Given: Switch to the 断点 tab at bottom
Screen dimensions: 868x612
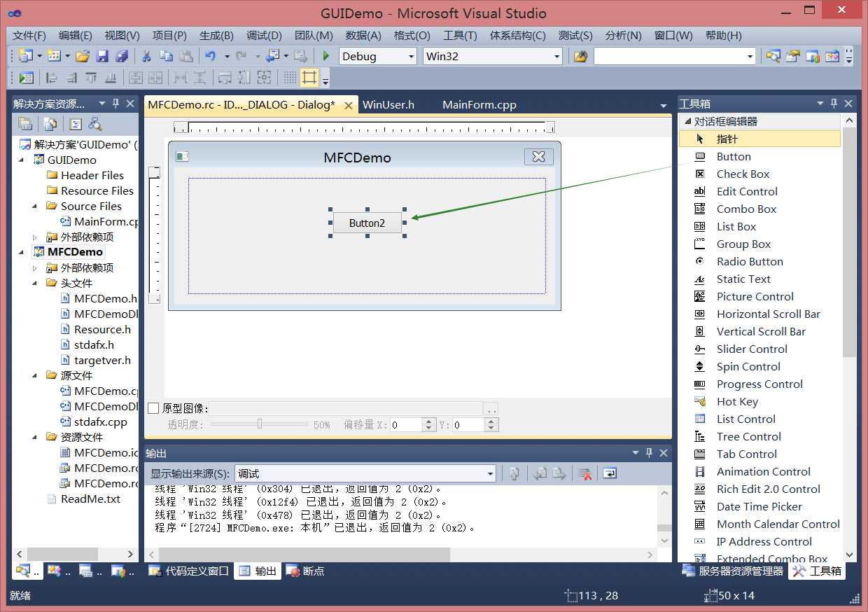Looking at the screenshot, I should tap(305, 571).
